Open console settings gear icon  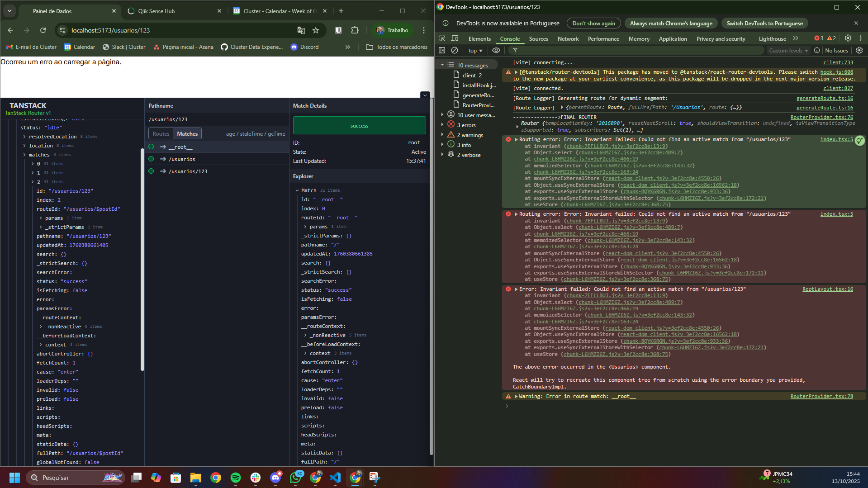click(859, 50)
